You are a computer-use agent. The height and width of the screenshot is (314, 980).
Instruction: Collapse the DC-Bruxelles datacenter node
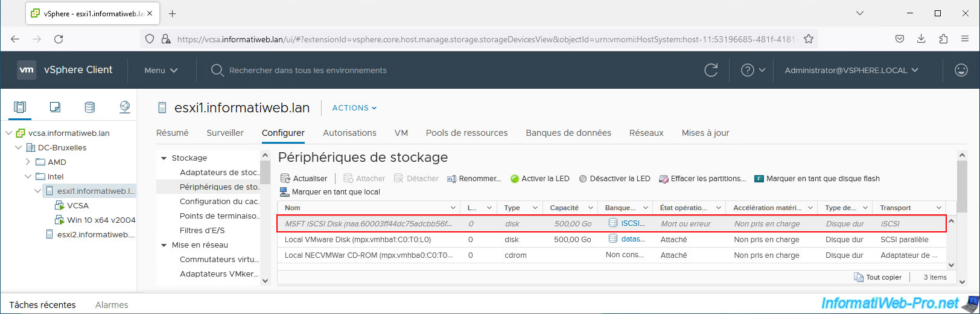click(x=18, y=147)
